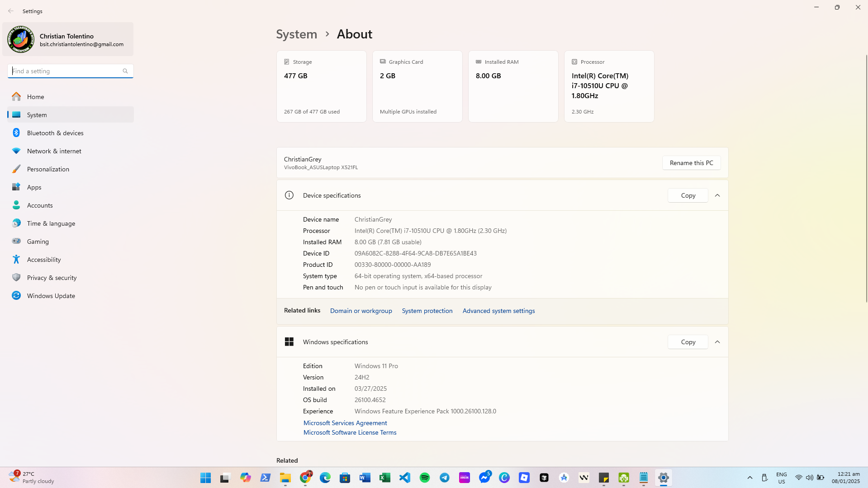Open Messenger from taskbar
This screenshot has width=868, height=488.
pyautogui.click(x=484, y=478)
